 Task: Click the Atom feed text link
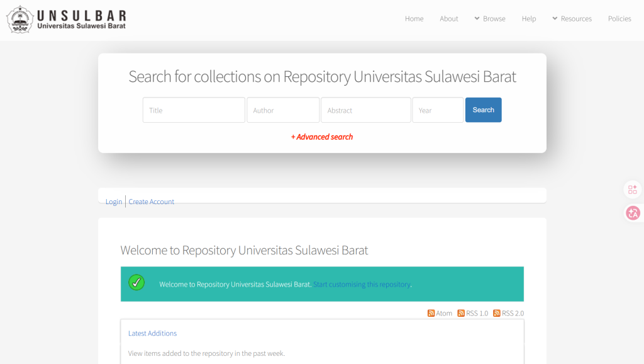point(444,314)
